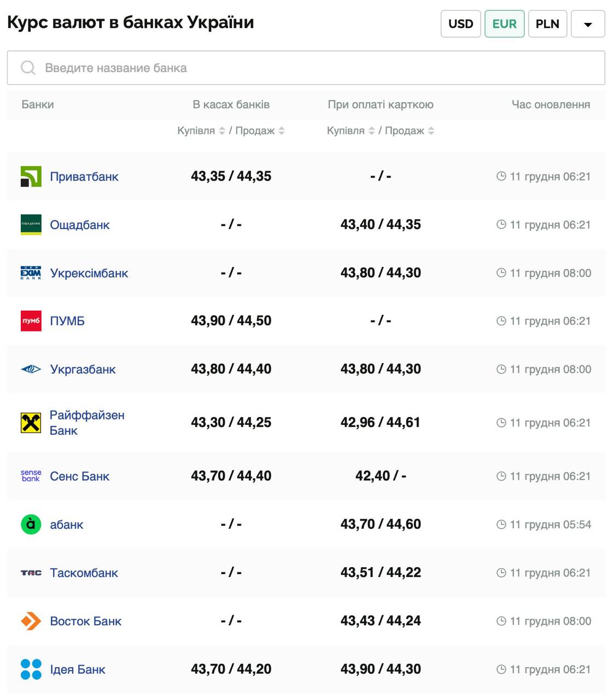The width and height of the screenshot is (614, 700).
Task: Click the green абанк logo icon
Action: [31, 524]
